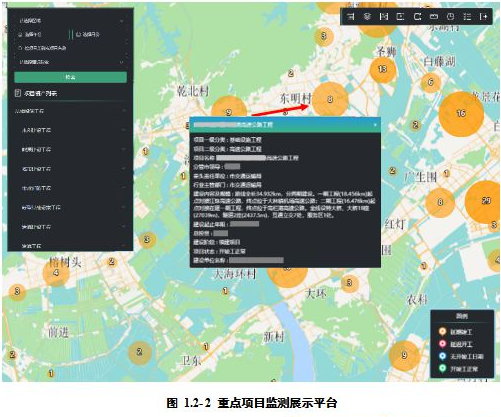Click the 榕树头 map label

point(65,262)
